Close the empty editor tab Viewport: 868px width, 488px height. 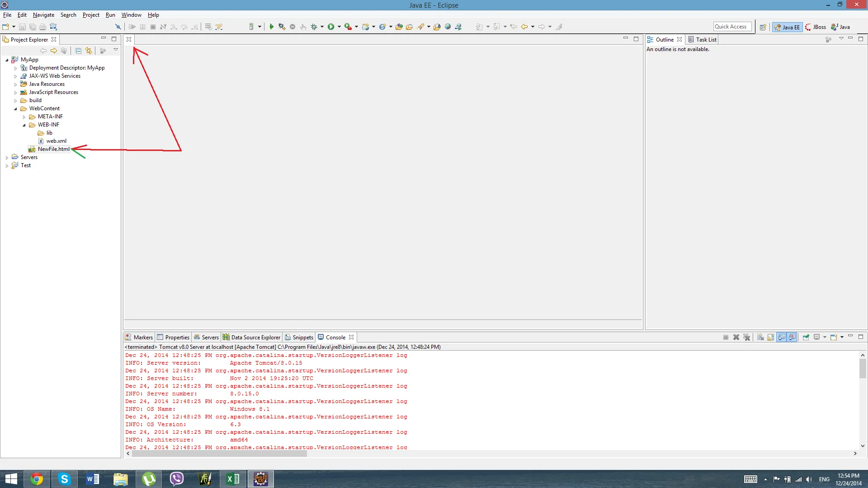(129, 39)
